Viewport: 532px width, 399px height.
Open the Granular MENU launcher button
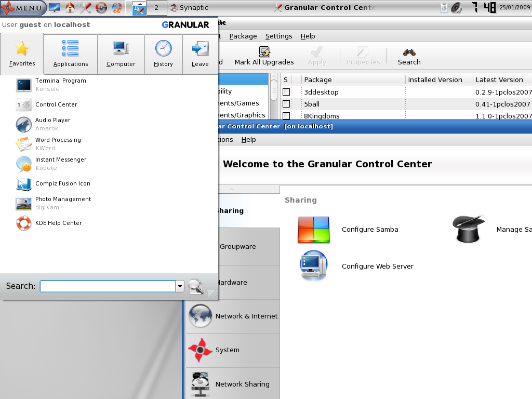22,7
